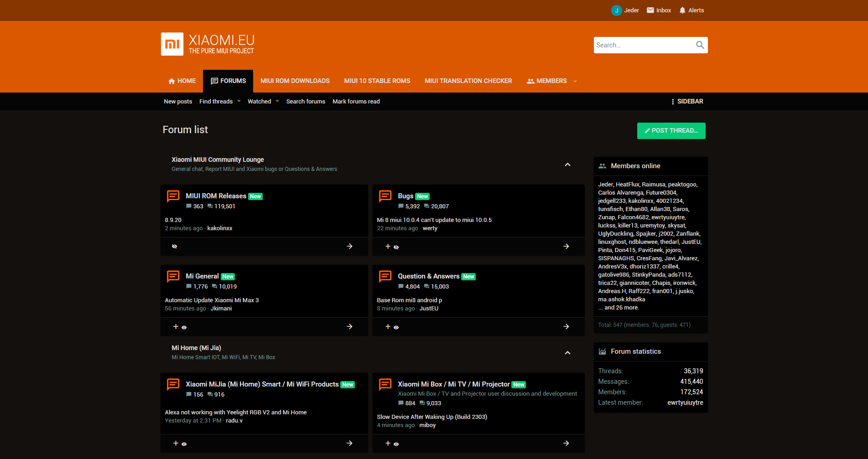Click the Bugs forum chat icon
Screen dimensions: 868x459
click(x=385, y=196)
